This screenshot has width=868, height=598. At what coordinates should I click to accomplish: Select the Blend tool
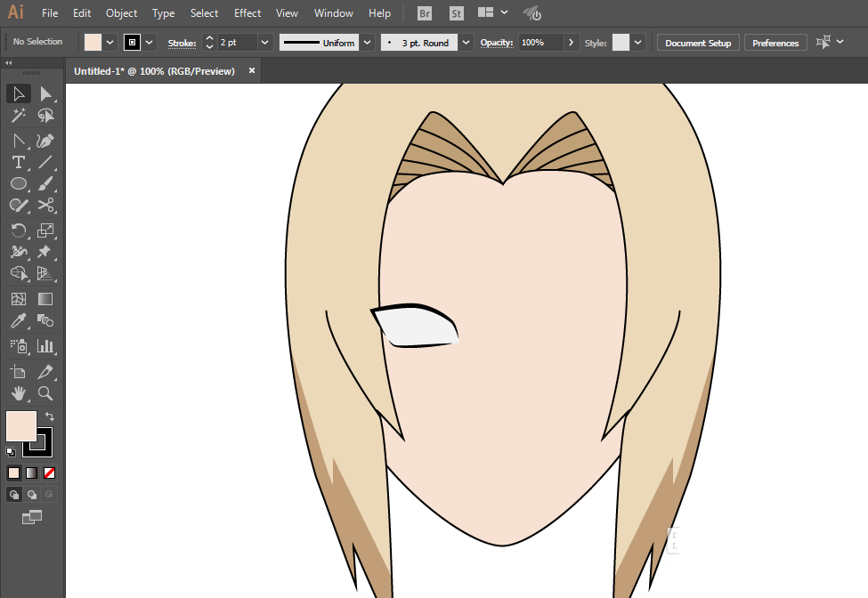(45, 321)
